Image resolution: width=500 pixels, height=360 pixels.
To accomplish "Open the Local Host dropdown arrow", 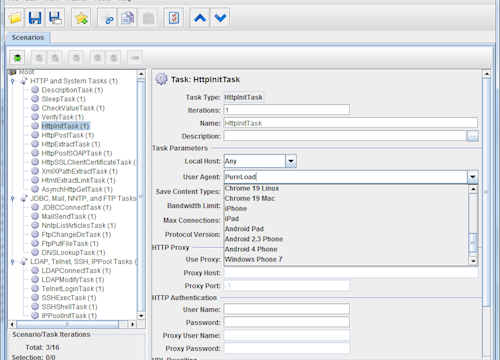I will [x=291, y=161].
